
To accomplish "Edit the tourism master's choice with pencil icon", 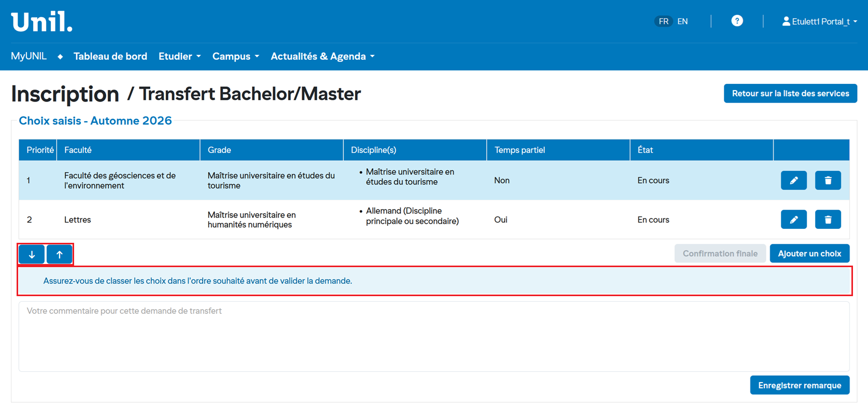I will coord(793,180).
